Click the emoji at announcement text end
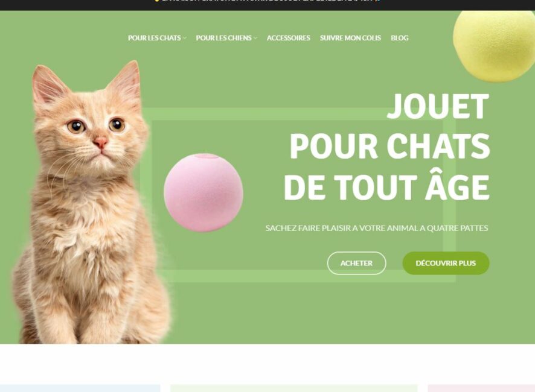Image resolution: width=535 pixels, height=392 pixels. [377, 1]
